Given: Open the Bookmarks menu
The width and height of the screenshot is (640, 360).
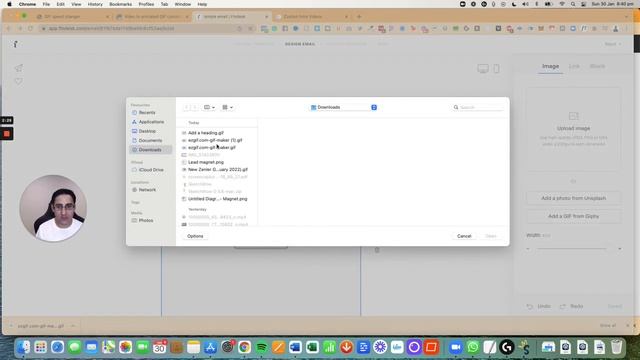Looking at the screenshot, I should [120, 4].
